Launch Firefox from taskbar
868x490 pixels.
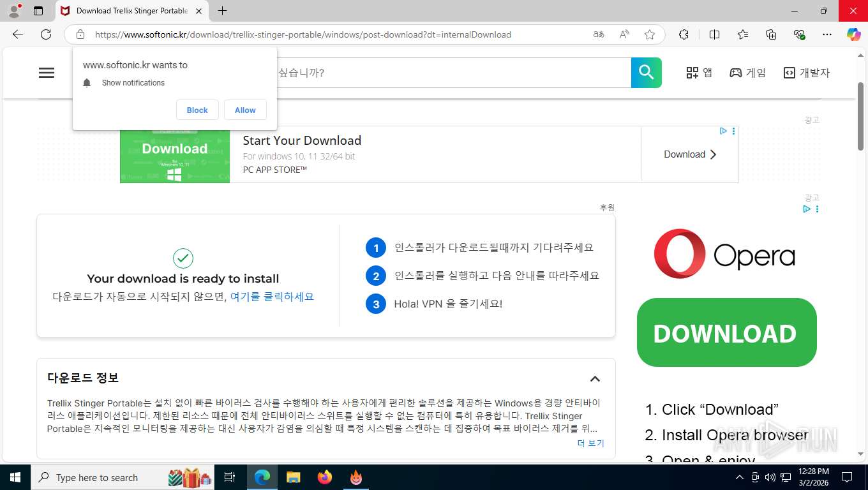[x=325, y=477]
